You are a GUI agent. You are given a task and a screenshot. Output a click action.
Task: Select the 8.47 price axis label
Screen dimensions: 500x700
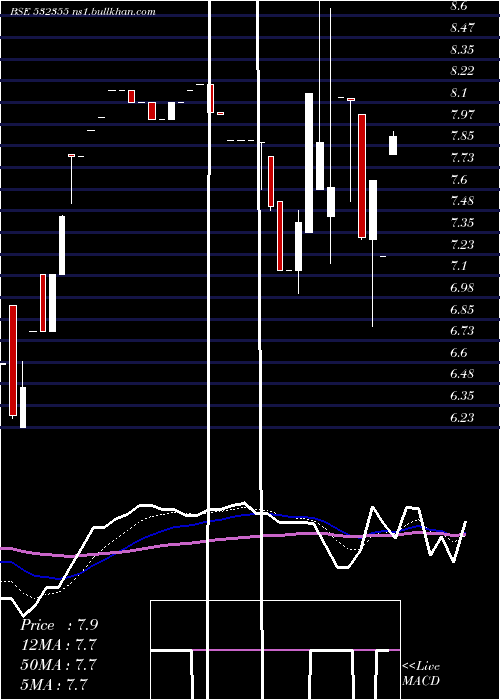click(x=462, y=28)
